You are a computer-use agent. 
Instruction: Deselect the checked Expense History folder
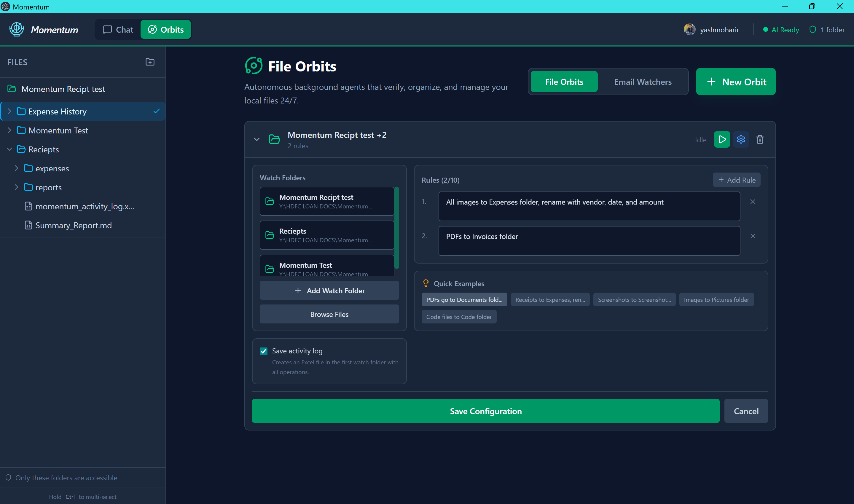coord(156,111)
